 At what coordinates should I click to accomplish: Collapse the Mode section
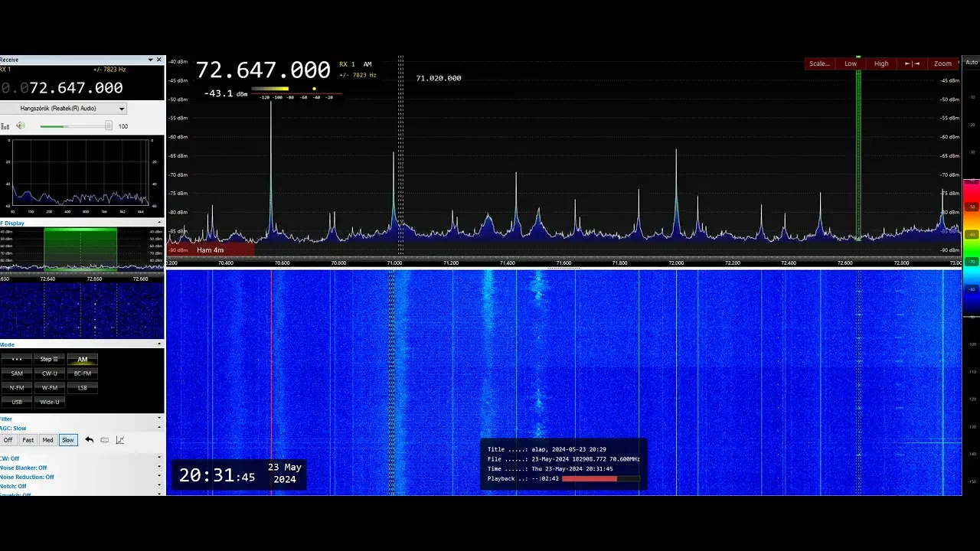(x=159, y=345)
